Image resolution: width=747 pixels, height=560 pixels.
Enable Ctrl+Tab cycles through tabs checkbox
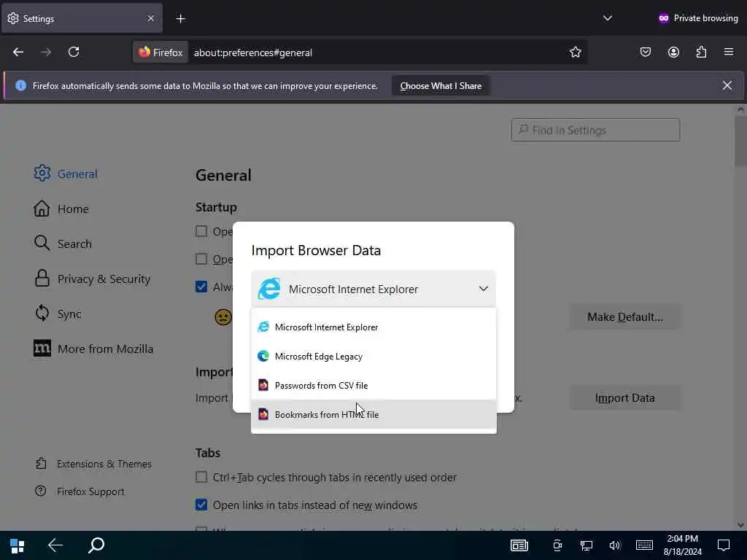click(x=201, y=477)
